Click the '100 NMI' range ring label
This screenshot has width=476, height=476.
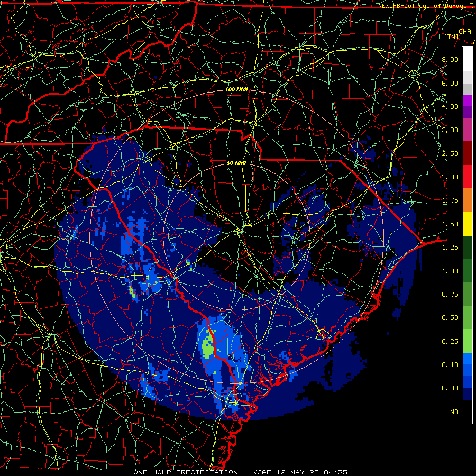[x=236, y=89]
